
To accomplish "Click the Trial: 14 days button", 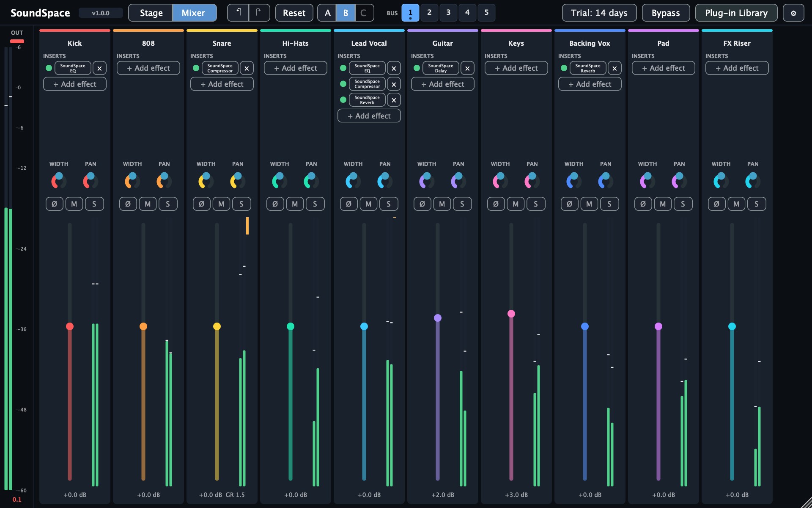I will [599, 13].
